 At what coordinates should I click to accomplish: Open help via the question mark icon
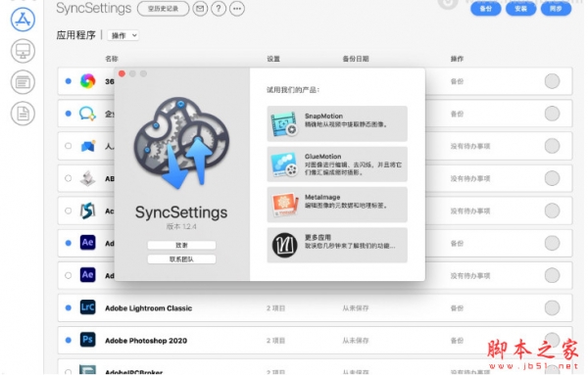pos(219,8)
